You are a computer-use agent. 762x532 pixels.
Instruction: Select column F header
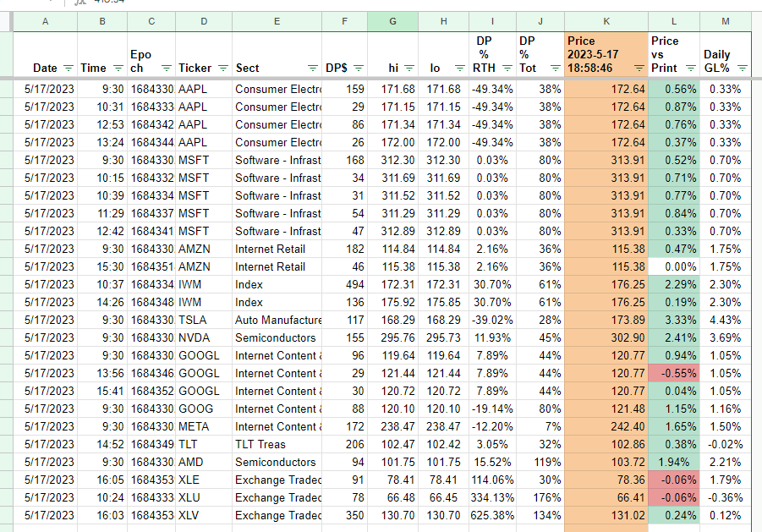344,21
